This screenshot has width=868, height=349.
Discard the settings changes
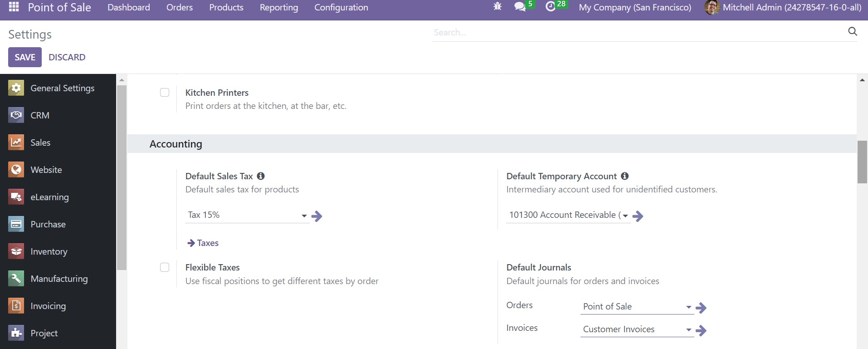67,57
